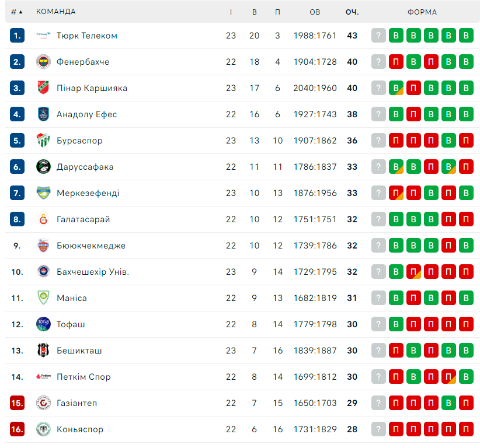Viewport: 480px width, 448px height.
Task: Click the Galatasaray team crest icon
Action: (43, 219)
